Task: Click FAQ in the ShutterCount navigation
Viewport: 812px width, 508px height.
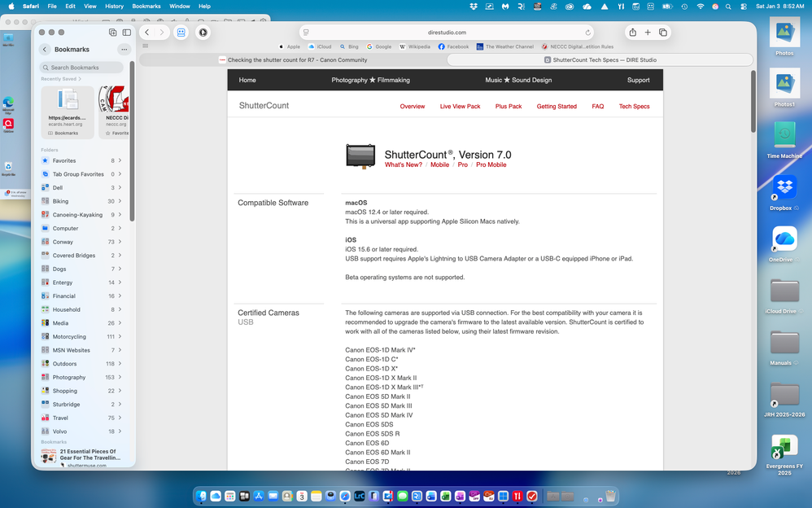Action: (x=597, y=106)
